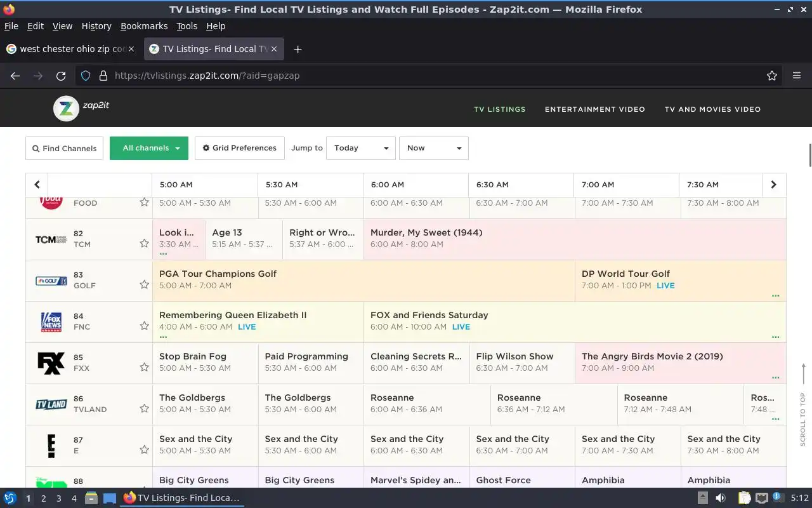This screenshot has height=508, width=812.
Task: Open a new browser tab
Action: 298,49
